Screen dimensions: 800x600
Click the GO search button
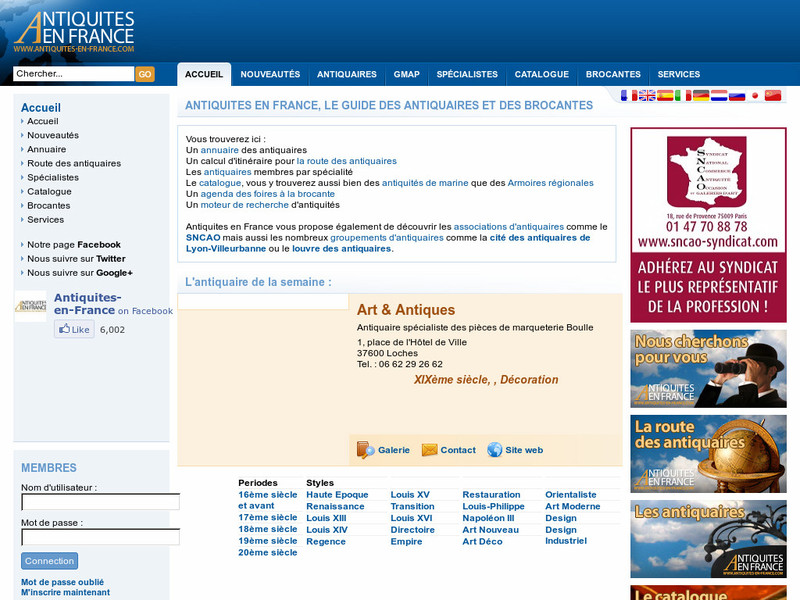145,74
